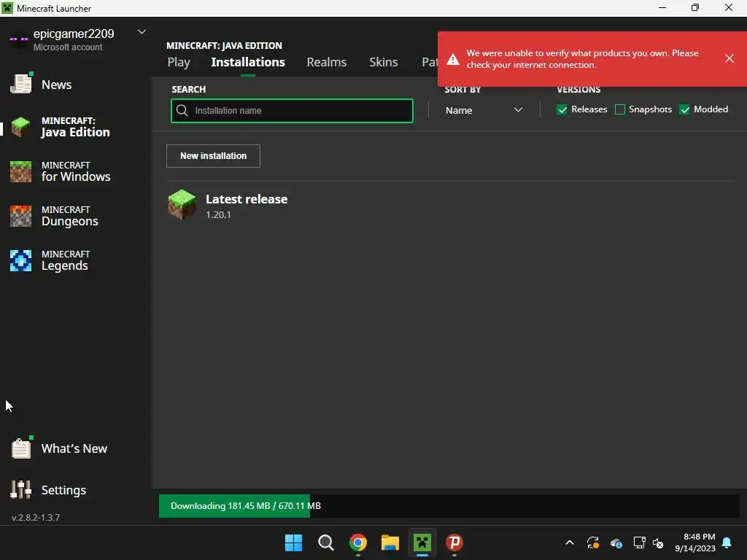Open the red P app in taskbar
This screenshot has height=560, width=747.
(x=454, y=542)
